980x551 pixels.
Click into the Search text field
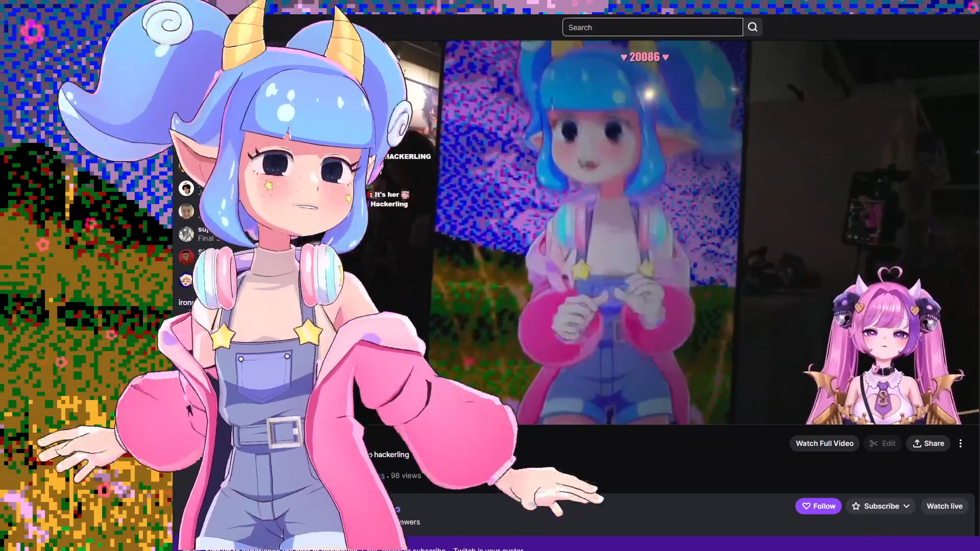click(x=652, y=28)
